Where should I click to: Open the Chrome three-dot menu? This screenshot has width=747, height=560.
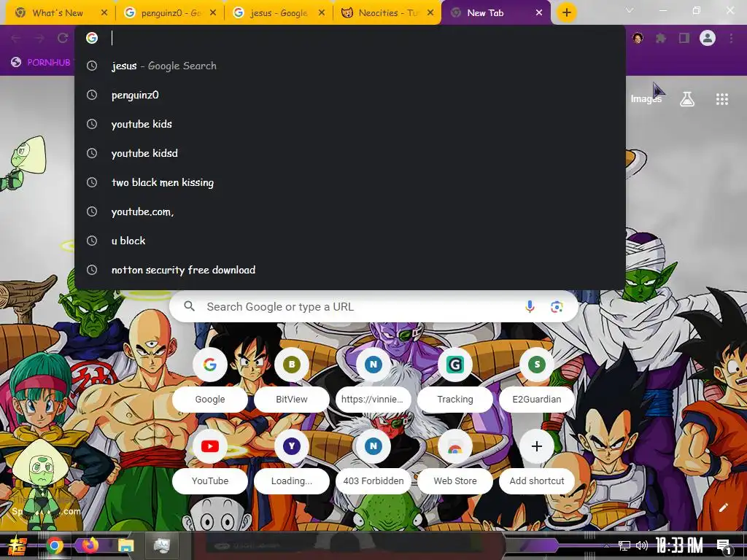point(731,38)
